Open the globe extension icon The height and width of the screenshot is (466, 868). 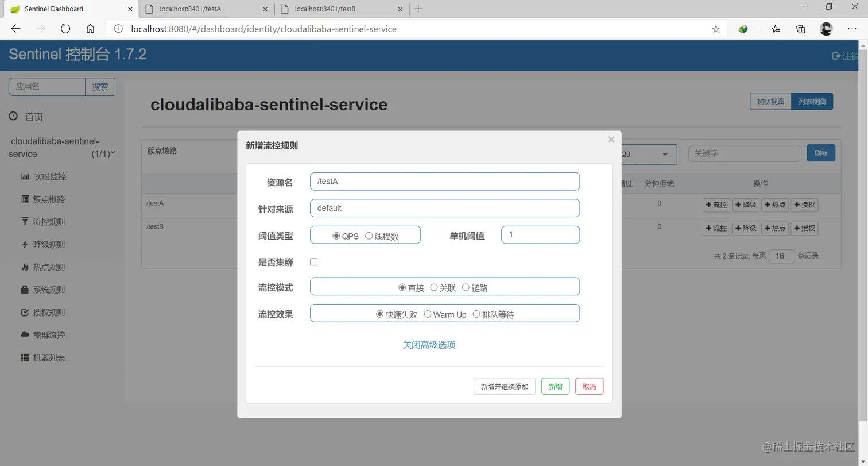click(x=743, y=29)
